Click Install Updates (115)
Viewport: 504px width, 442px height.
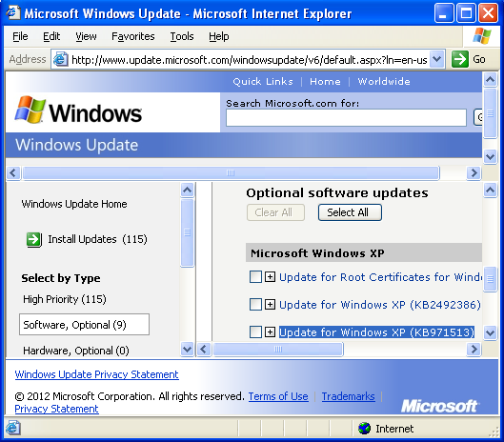point(98,239)
